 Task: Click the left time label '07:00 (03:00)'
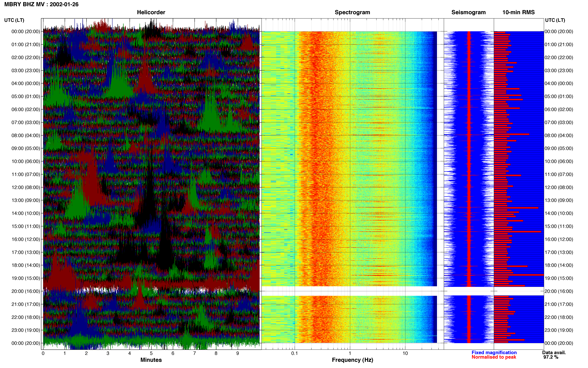point(26,122)
